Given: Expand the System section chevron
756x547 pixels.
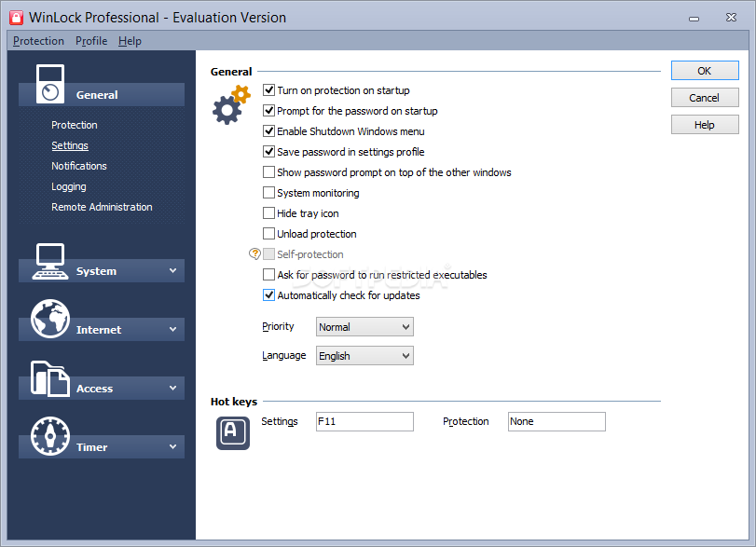Looking at the screenshot, I should (172, 271).
